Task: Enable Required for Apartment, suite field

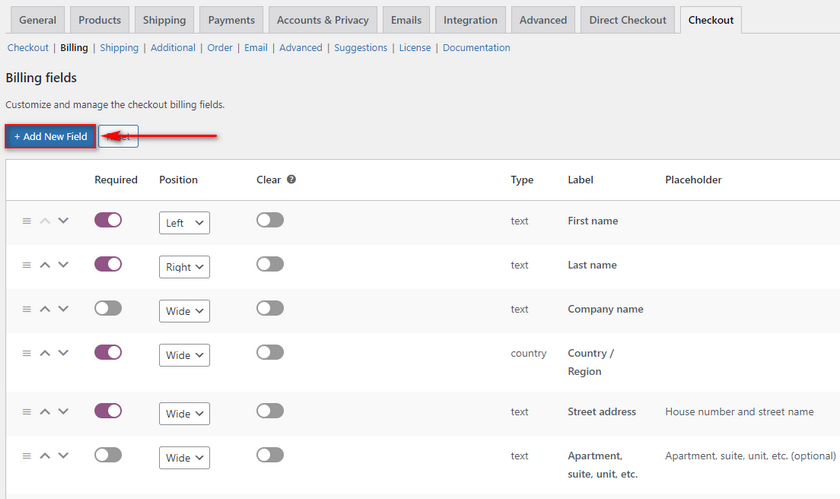Action: (x=108, y=455)
